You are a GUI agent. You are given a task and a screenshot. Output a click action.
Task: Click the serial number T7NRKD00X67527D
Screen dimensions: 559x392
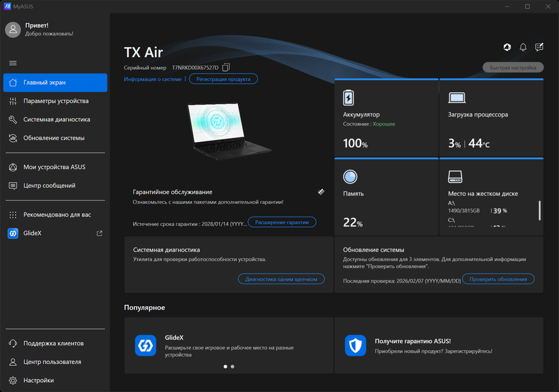pos(195,67)
